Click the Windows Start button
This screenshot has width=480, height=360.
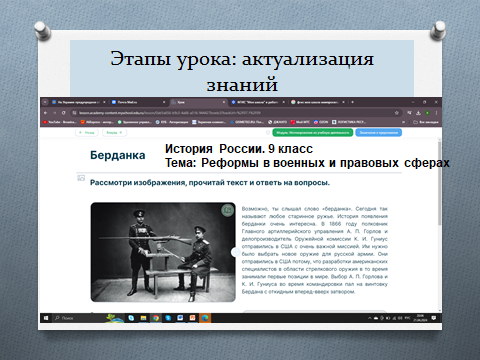tap(46, 318)
